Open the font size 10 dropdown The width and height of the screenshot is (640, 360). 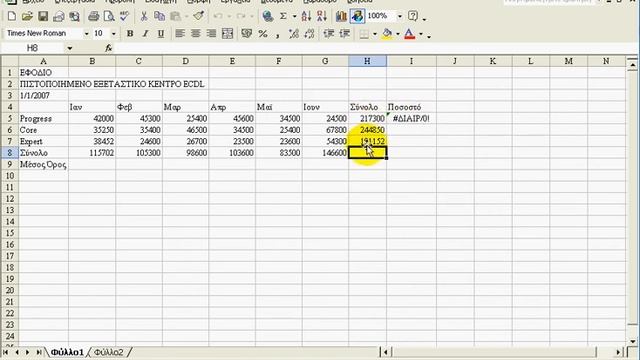(114, 33)
